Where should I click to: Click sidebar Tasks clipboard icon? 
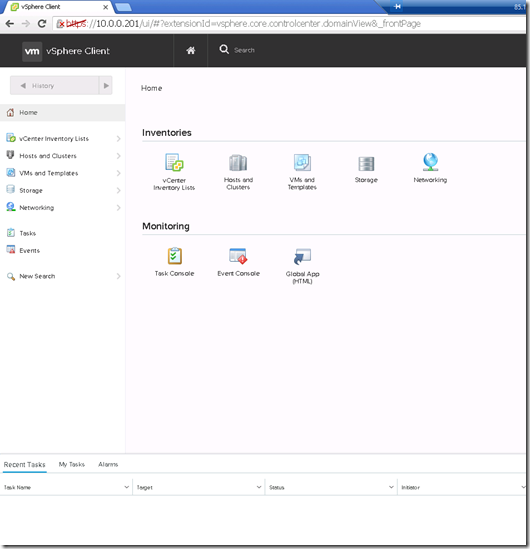tap(11, 232)
